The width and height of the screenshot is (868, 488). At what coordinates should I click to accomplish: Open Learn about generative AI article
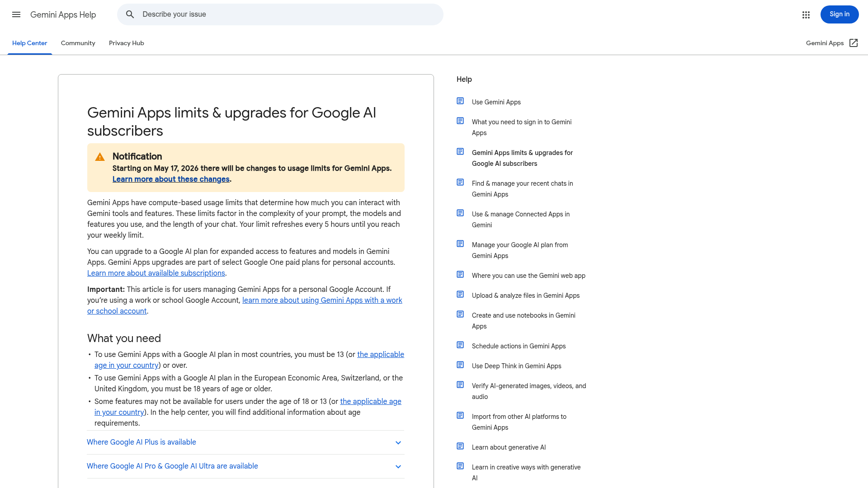509,447
